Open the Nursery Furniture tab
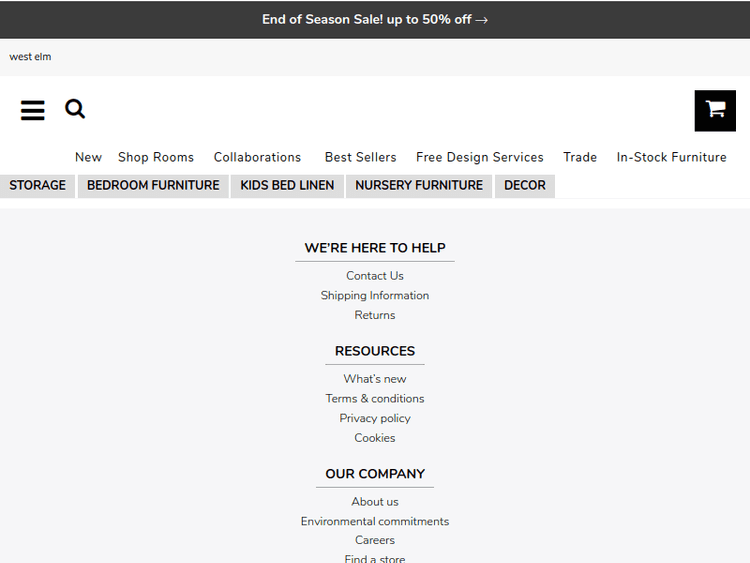 click(419, 185)
